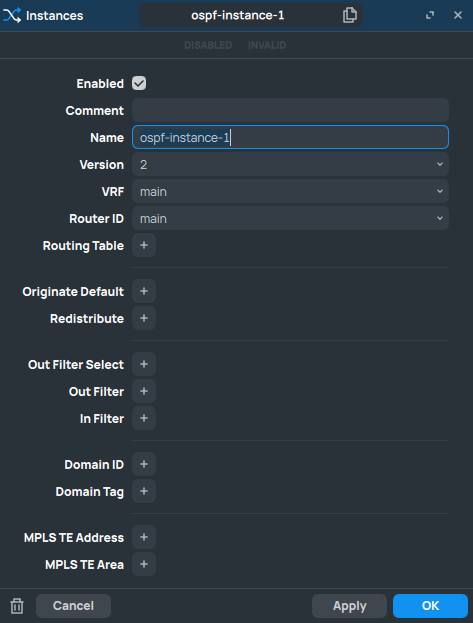Click the Instances title text
The width and height of the screenshot is (473, 623).
click(54, 16)
